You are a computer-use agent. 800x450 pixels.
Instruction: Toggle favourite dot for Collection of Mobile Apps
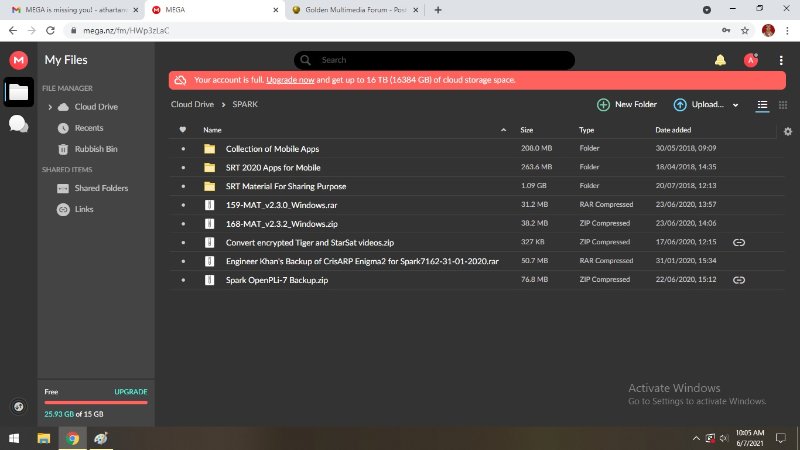point(183,149)
